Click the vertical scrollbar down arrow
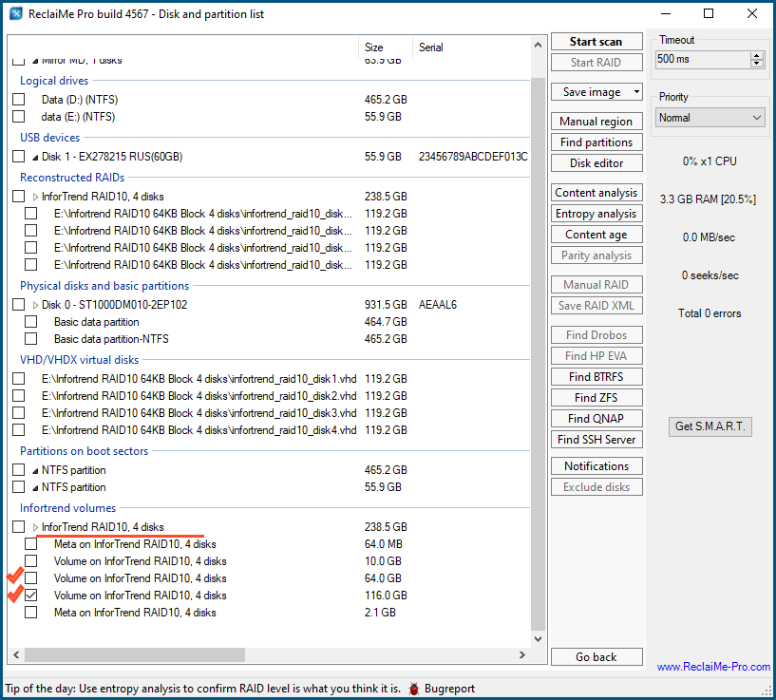The width and height of the screenshot is (776, 700). (x=538, y=639)
